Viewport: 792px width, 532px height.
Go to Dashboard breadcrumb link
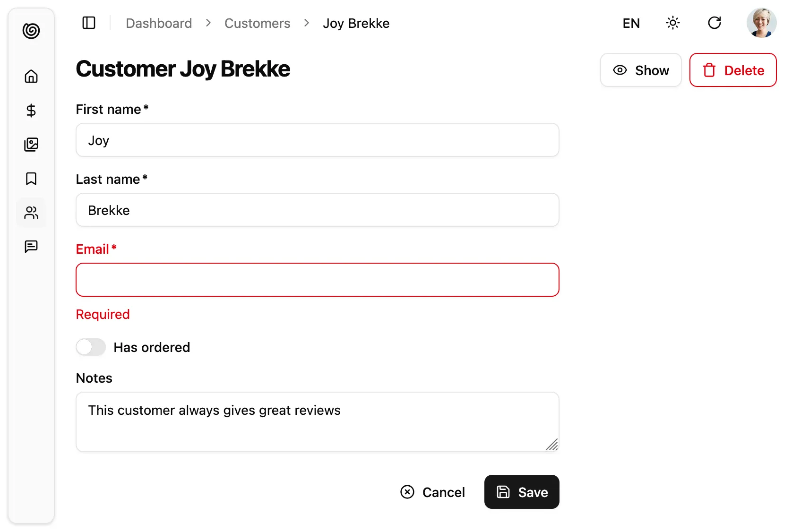click(x=159, y=23)
